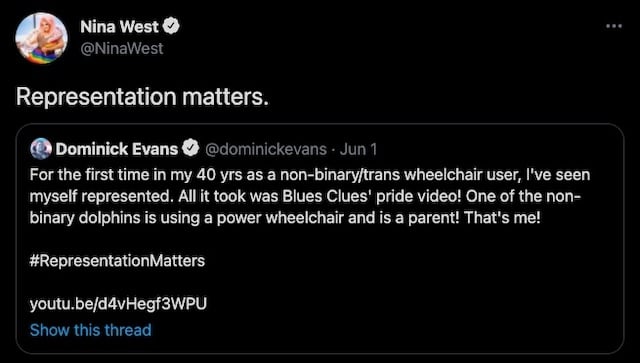Image resolution: width=640 pixels, height=363 pixels.
Task: Click the Nina West display name
Action: (119, 27)
